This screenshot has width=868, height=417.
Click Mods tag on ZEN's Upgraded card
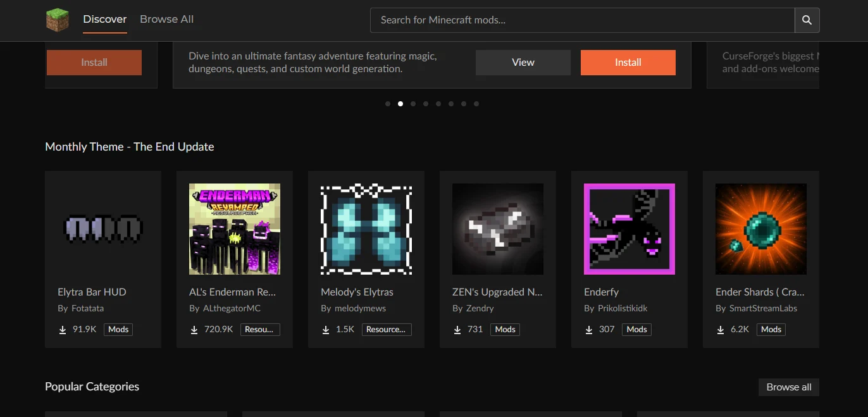505,330
